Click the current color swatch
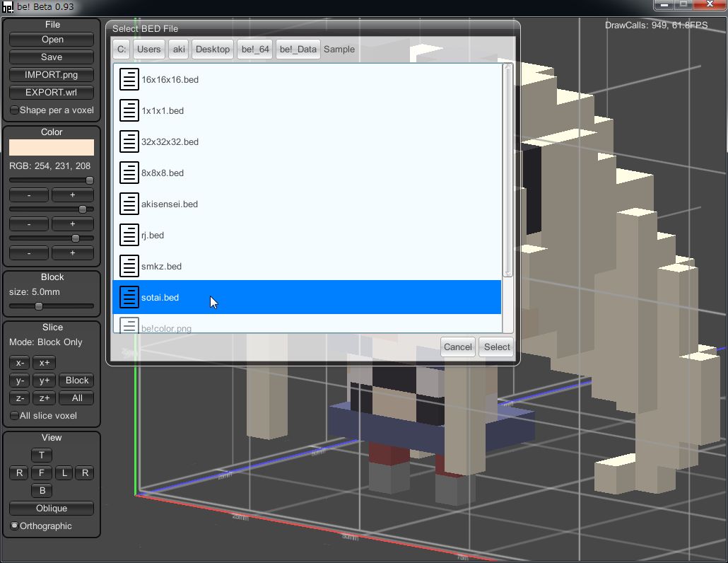The width and height of the screenshot is (728, 563). pyautogui.click(x=52, y=147)
